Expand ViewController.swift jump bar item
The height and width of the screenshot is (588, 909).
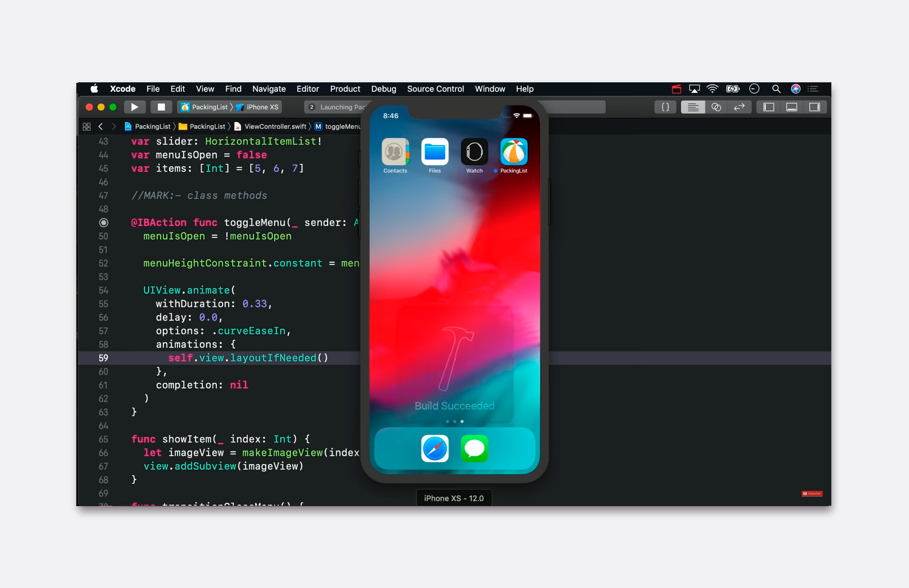[275, 126]
